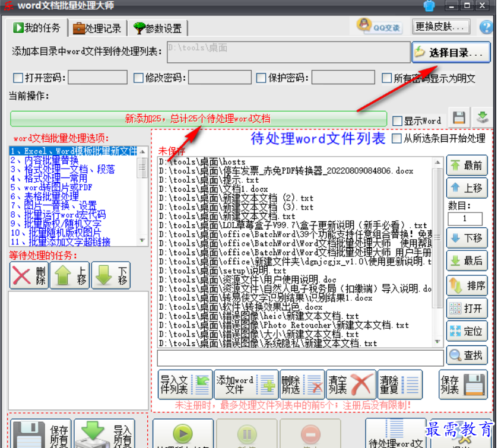Image resolution: width=498 pixels, height=448 pixels.
Task: Move item to top with 最前
Action: click(467, 165)
